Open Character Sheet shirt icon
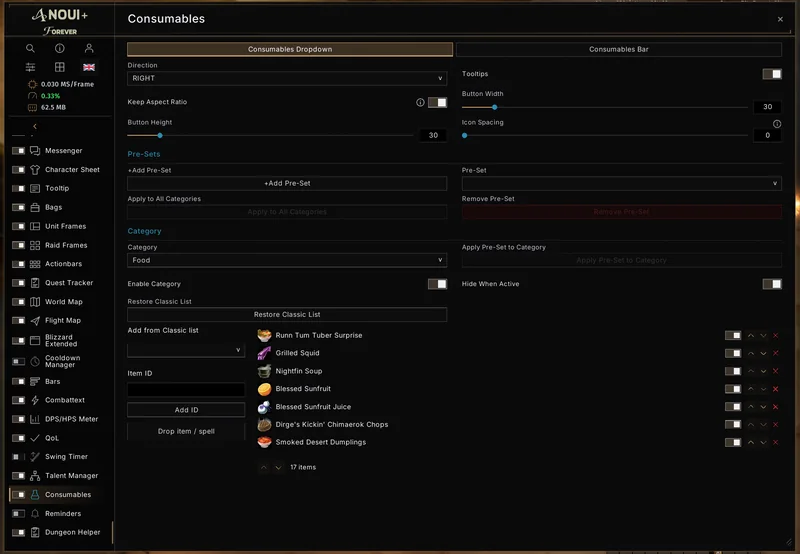Image resolution: width=800 pixels, height=554 pixels. [35, 169]
